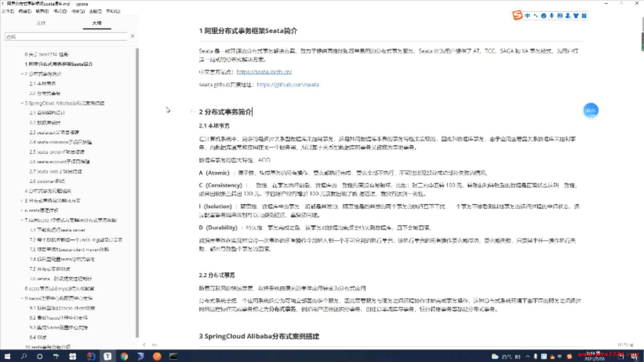Open the 帮助 menu

pyautogui.click(x=113, y=11)
